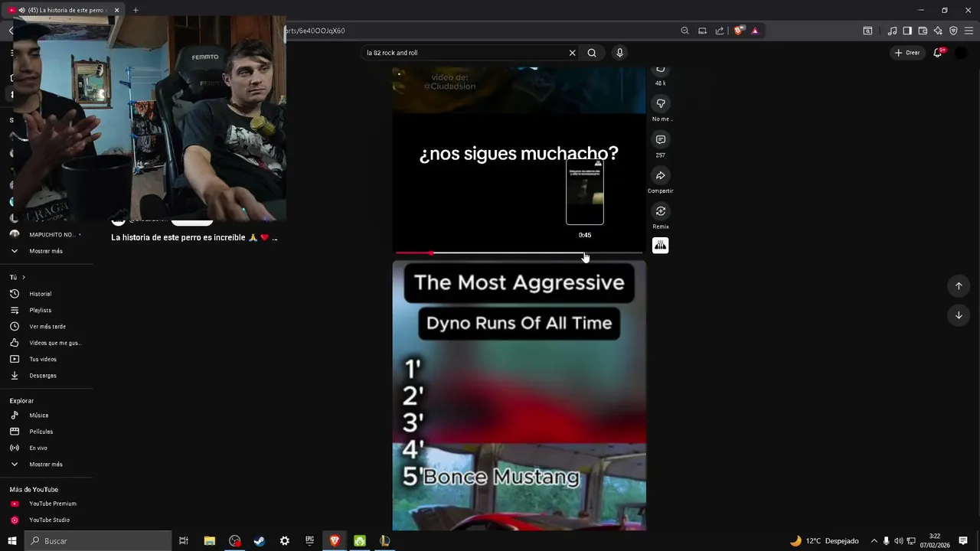Go to the previous short with the up arrow
980x551 pixels.
[959, 285]
